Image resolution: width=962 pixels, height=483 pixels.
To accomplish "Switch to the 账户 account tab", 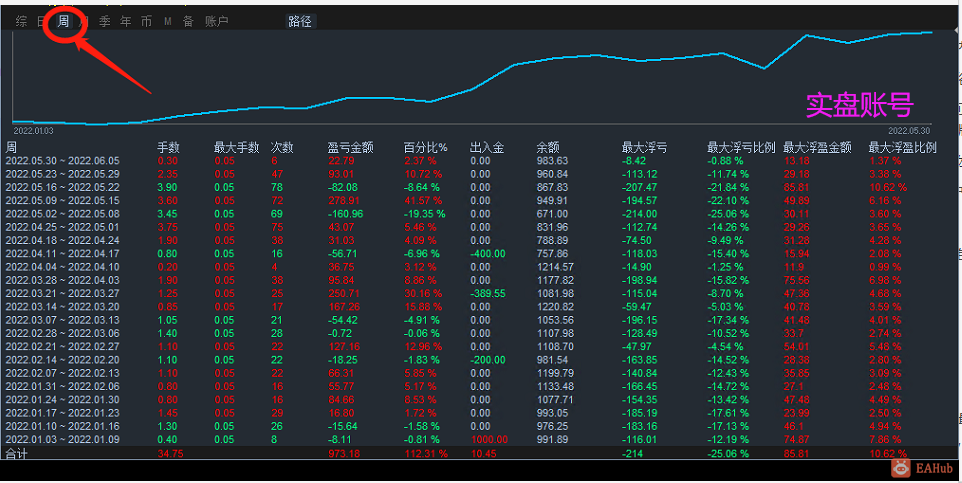I will tap(217, 21).
